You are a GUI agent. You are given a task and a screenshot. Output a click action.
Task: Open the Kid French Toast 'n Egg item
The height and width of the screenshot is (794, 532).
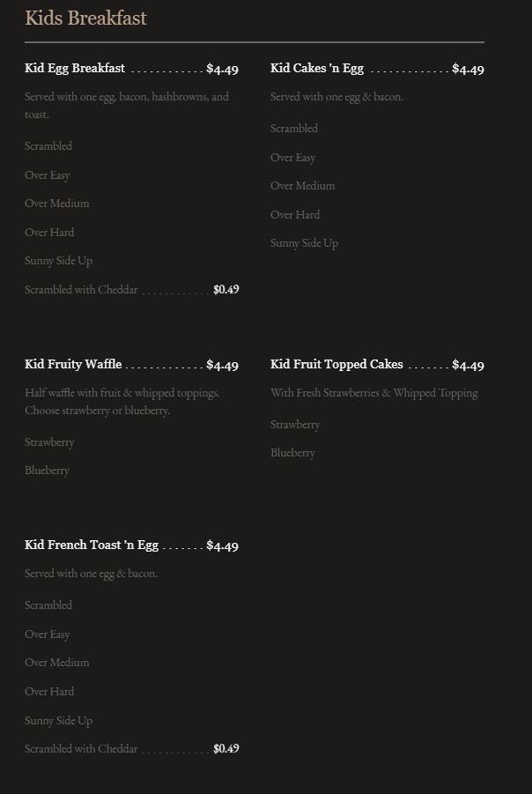92,545
